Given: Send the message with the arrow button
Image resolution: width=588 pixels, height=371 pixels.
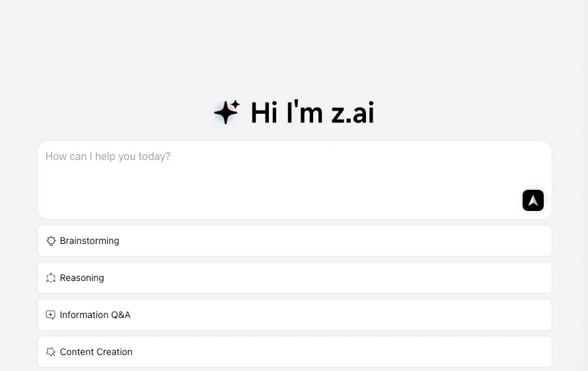Looking at the screenshot, I should point(533,200).
